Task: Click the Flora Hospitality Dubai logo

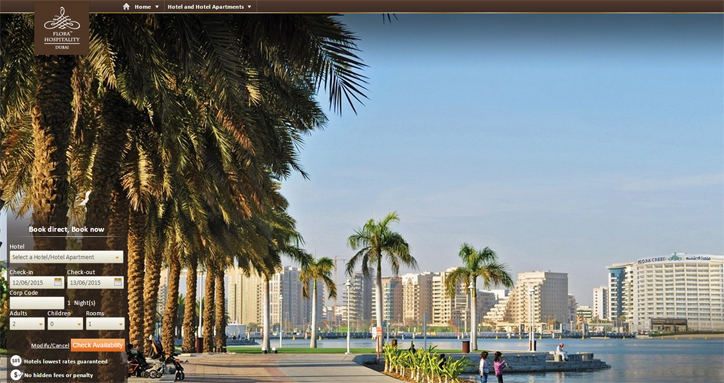Action: pos(61,28)
